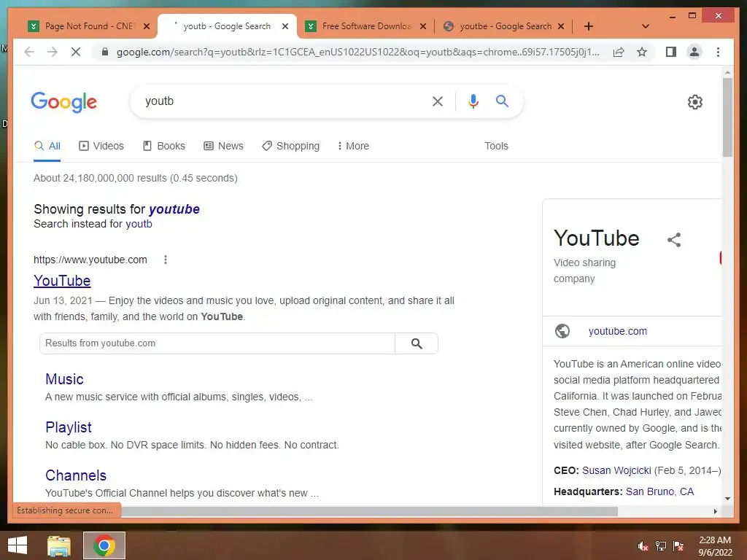Open the Channels sitelink

click(x=76, y=475)
